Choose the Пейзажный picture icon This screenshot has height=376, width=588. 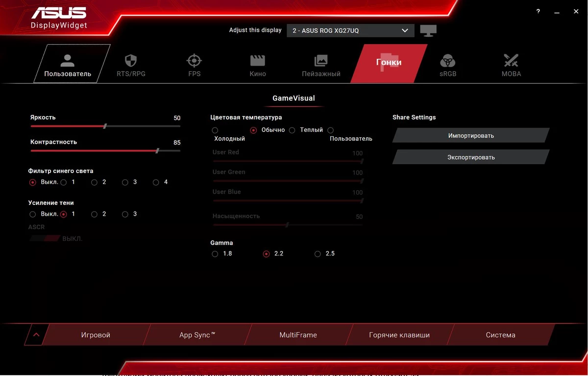tap(321, 61)
